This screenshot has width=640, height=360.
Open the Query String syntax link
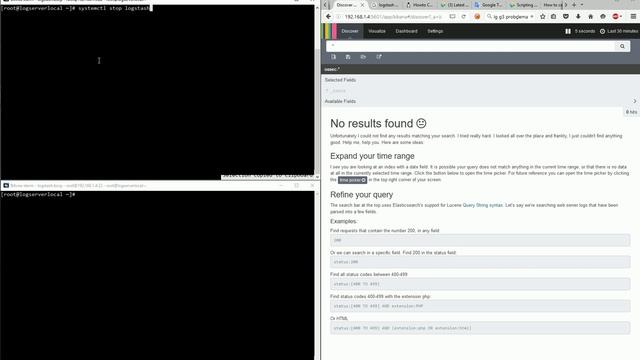click(482, 205)
